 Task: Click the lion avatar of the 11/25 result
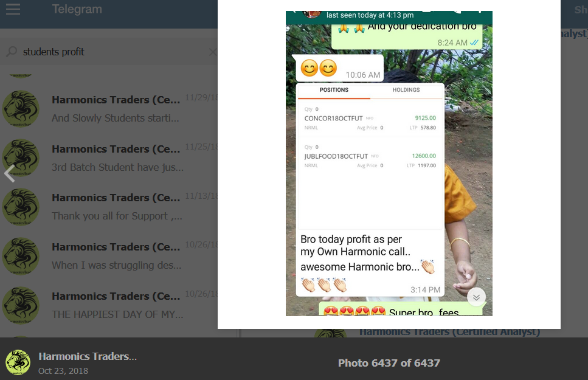tap(21, 158)
